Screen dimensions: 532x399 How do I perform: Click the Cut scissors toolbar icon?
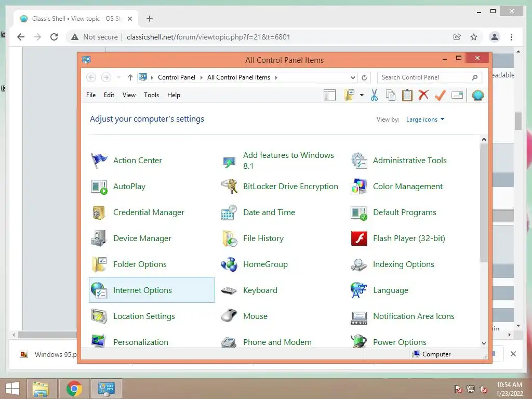[374, 96]
